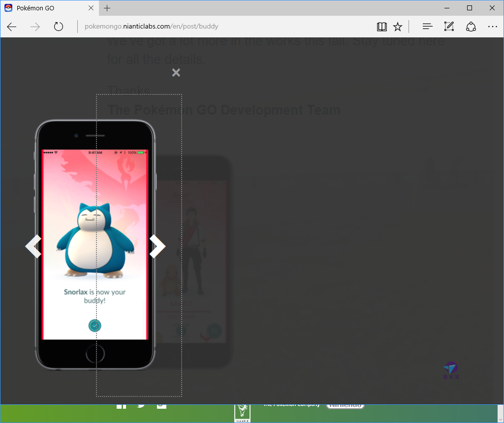Click the Niantic logo in footer
Image resolution: width=504 pixels, height=423 pixels.
242,413
